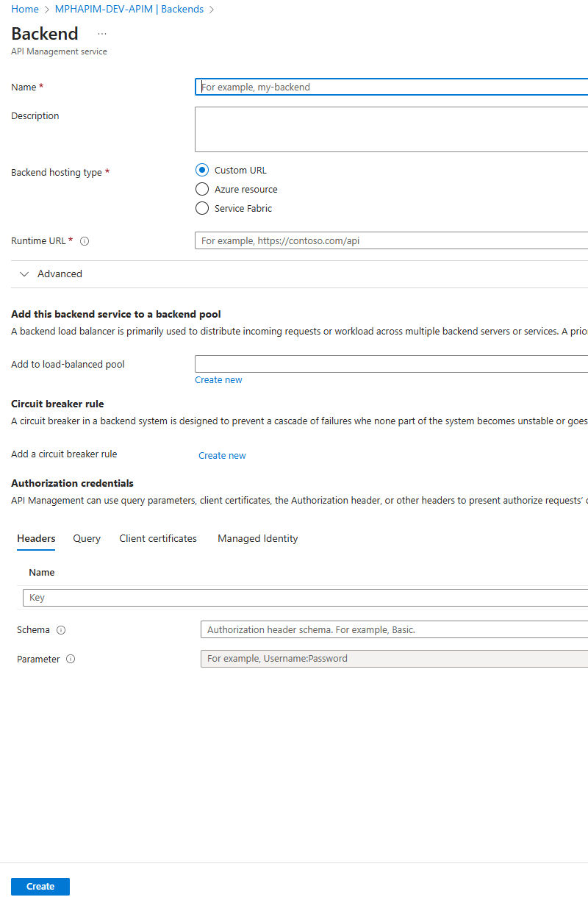Open the Backend ellipsis more options
Screen dimensions: 588x897
click(101, 34)
